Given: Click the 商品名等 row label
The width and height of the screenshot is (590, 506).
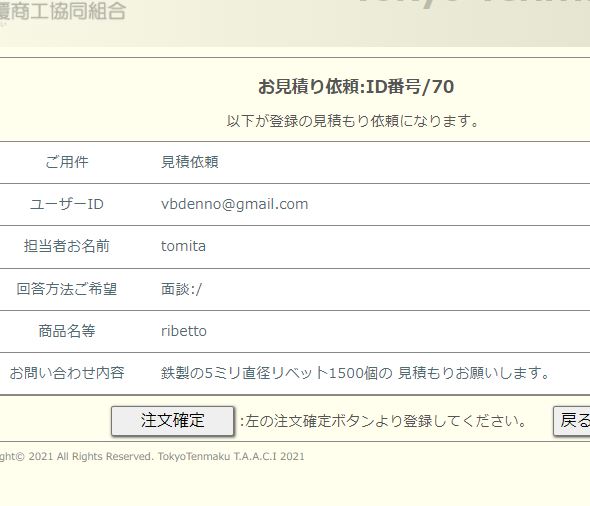Looking at the screenshot, I should point(67,331).
